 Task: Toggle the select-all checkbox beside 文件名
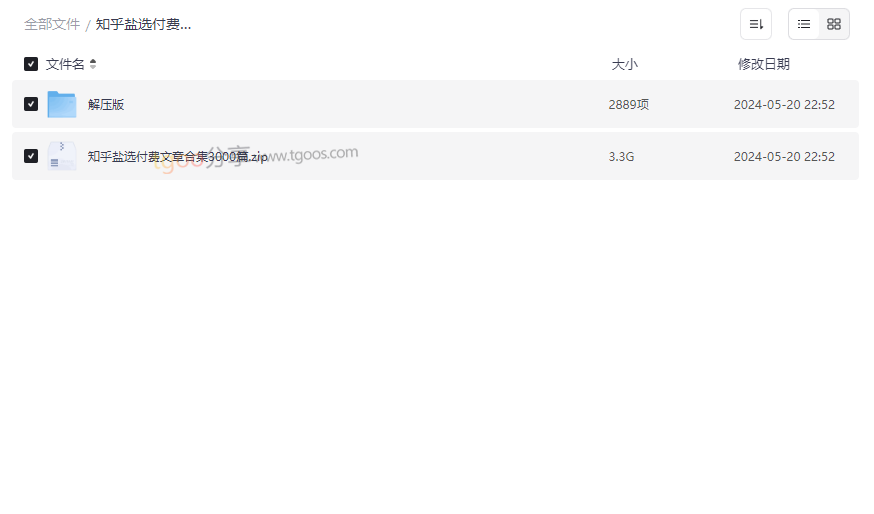point(31,64)
